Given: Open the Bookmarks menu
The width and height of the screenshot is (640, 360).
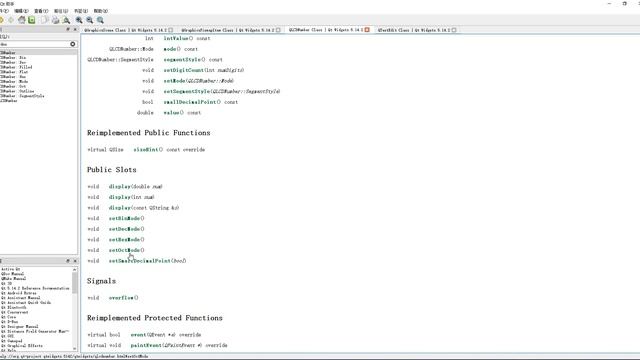Looking at the screenshot, I should click(81, 11).
